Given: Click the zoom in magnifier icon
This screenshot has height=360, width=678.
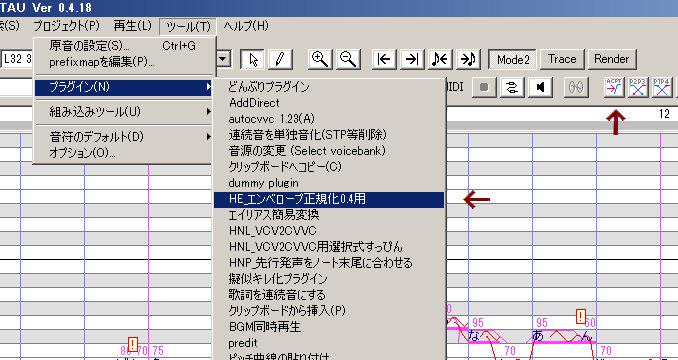Looking at the screenshot, I should point(320,59).
